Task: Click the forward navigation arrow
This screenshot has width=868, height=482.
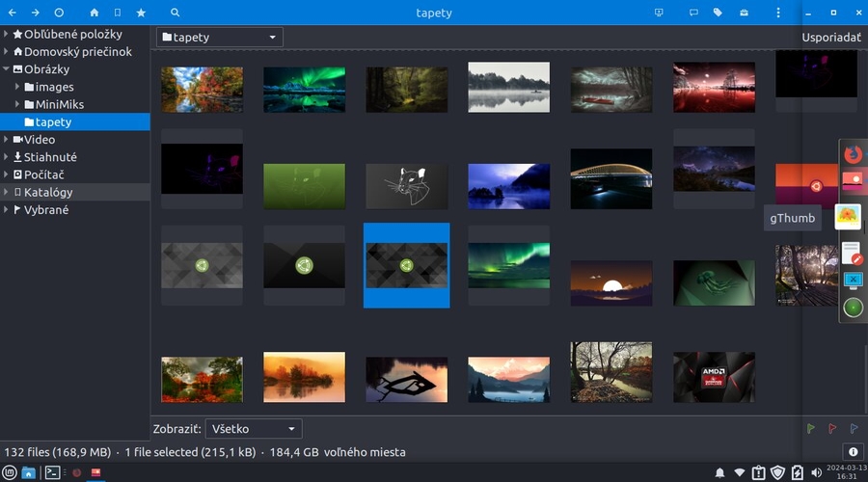Action: pos(35,13)
